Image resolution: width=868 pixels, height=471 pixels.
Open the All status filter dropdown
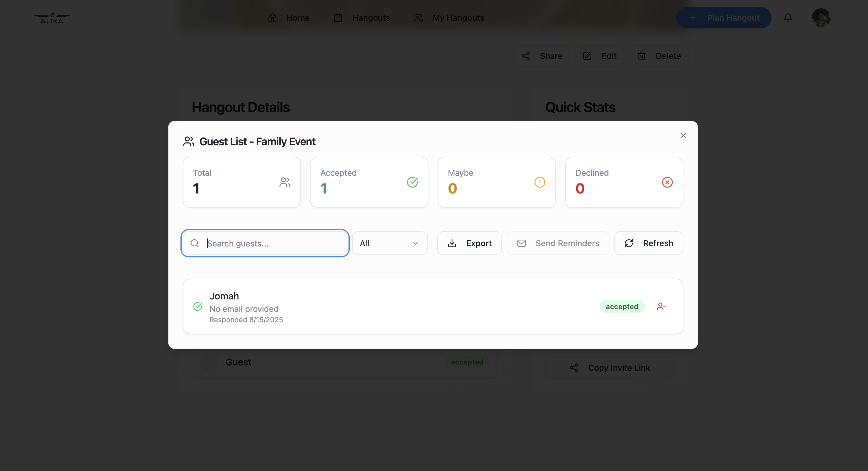(390, 243)
